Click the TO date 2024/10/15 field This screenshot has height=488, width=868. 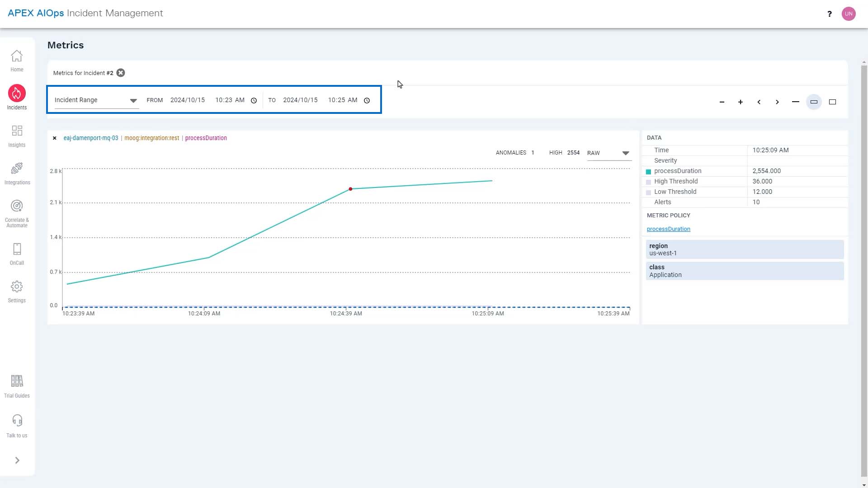(x=300, y=100)
